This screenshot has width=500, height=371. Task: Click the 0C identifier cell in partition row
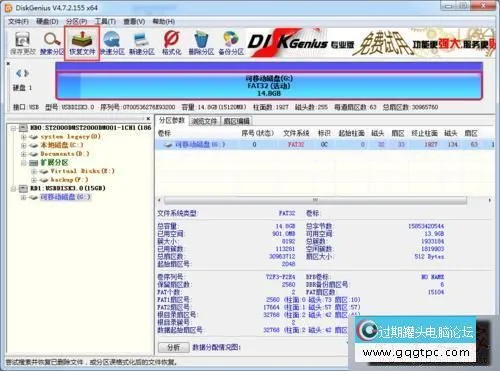324,144
